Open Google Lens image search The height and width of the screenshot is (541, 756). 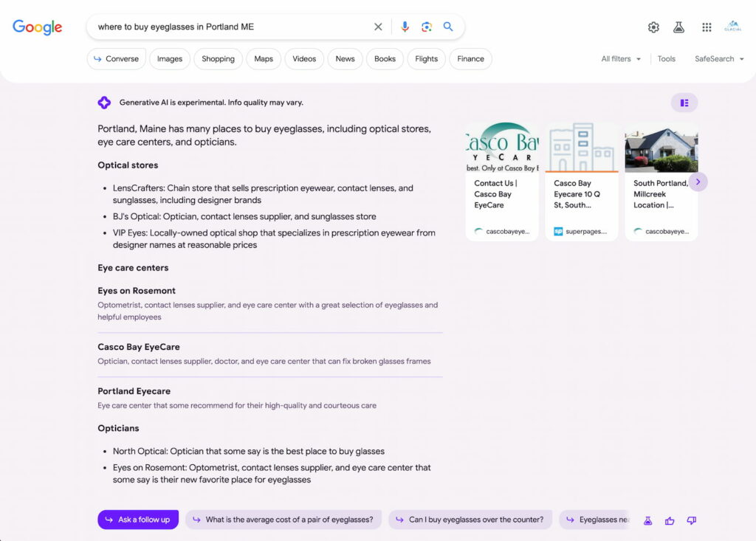click(427, 27)
